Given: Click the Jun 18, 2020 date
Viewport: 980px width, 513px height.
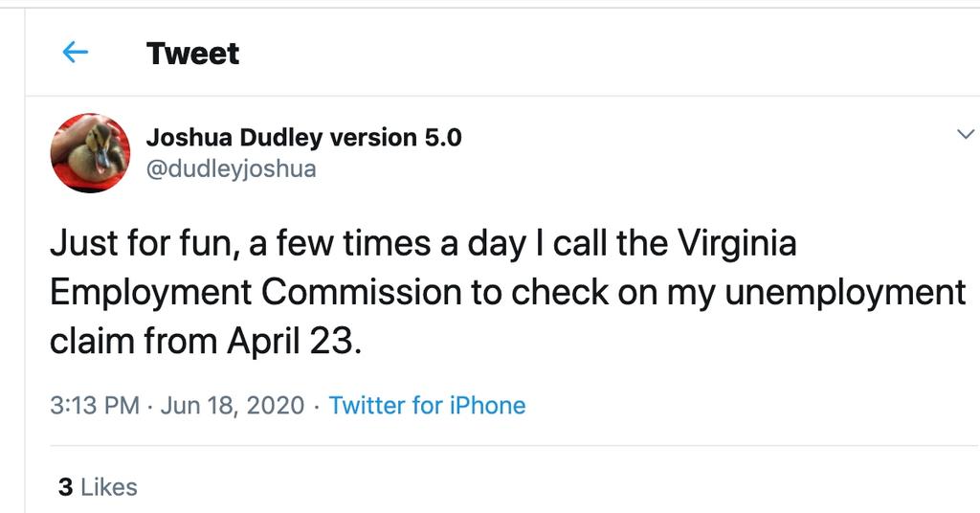Looking at the screenshot, I should (x=233, y=405).
